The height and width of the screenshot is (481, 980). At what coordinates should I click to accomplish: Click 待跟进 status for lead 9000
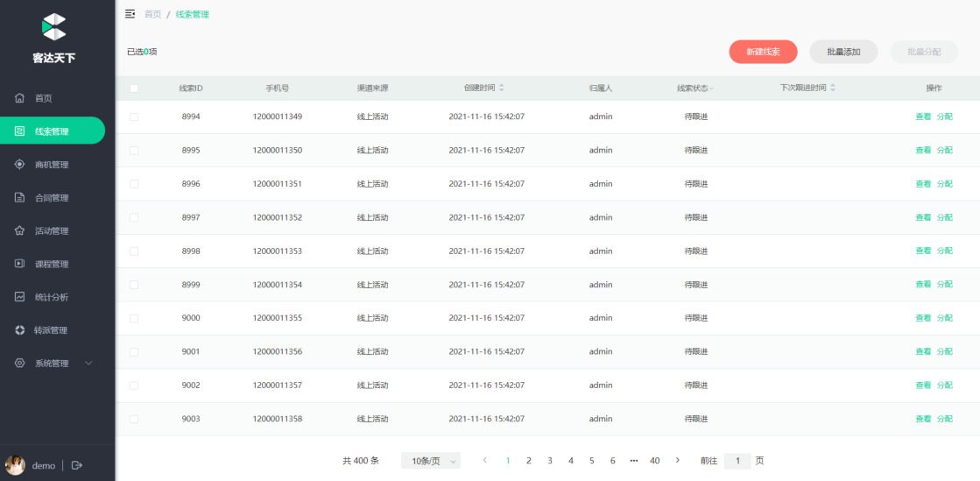[x=695, y=318]
